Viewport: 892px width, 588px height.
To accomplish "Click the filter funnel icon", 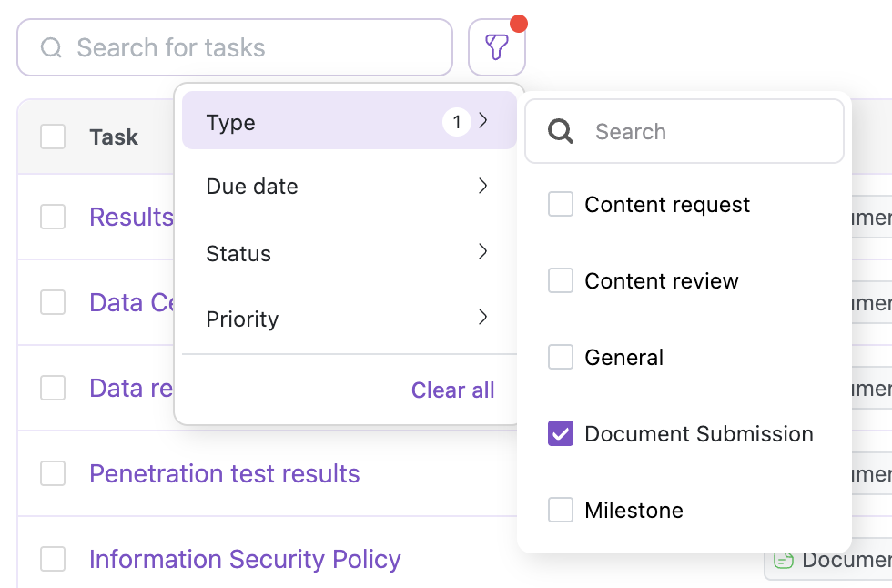I will [497, 47].
